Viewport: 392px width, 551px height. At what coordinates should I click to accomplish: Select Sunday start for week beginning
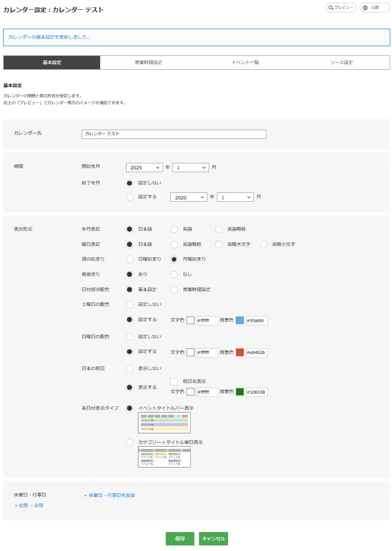point(130,259)
